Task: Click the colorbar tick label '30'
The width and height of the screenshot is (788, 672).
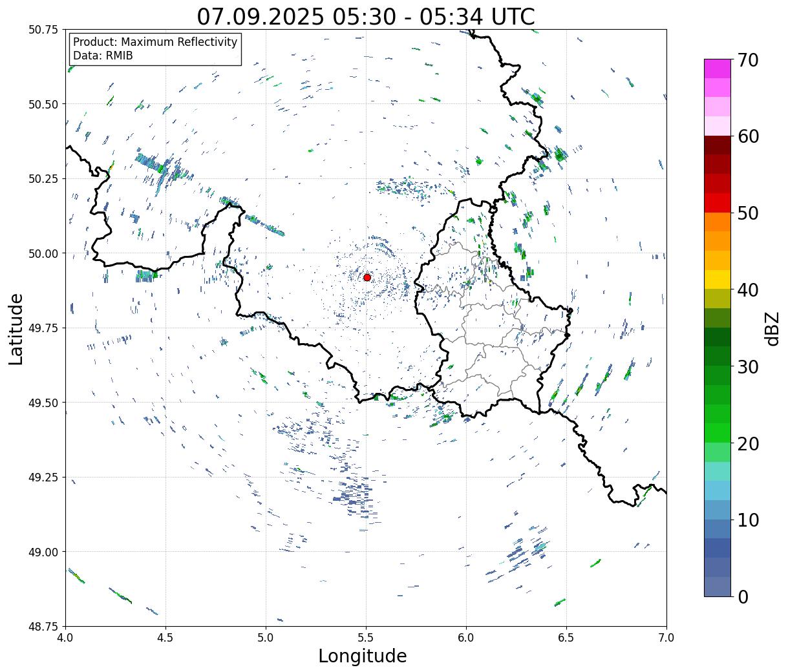Action: click(x=747, y=366)
